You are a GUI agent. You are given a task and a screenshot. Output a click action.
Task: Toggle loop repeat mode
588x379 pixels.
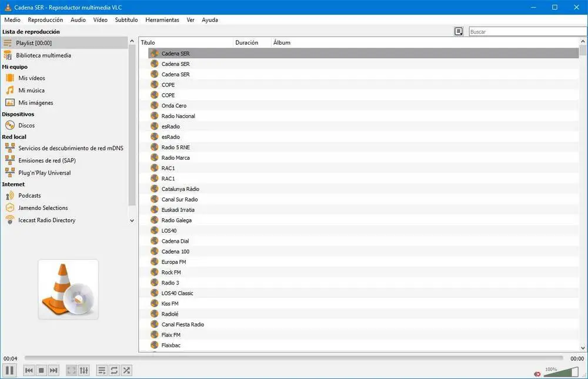[114, 370]
